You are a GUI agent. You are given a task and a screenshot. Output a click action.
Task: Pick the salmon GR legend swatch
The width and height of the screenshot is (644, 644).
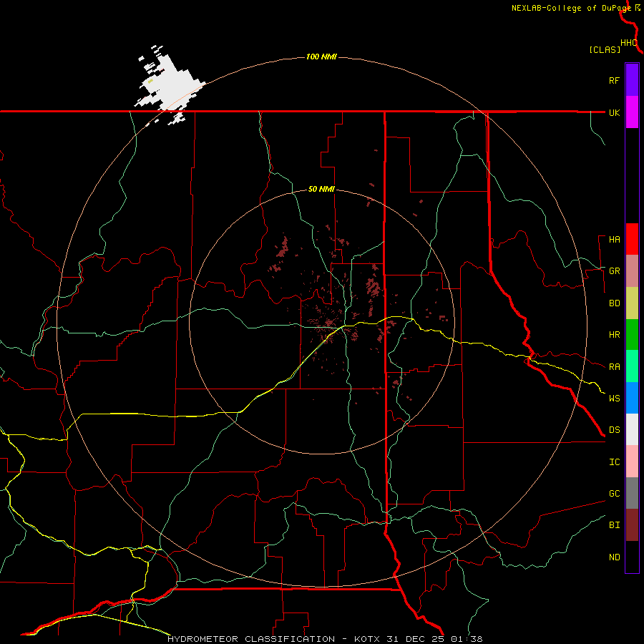(632, 271)
